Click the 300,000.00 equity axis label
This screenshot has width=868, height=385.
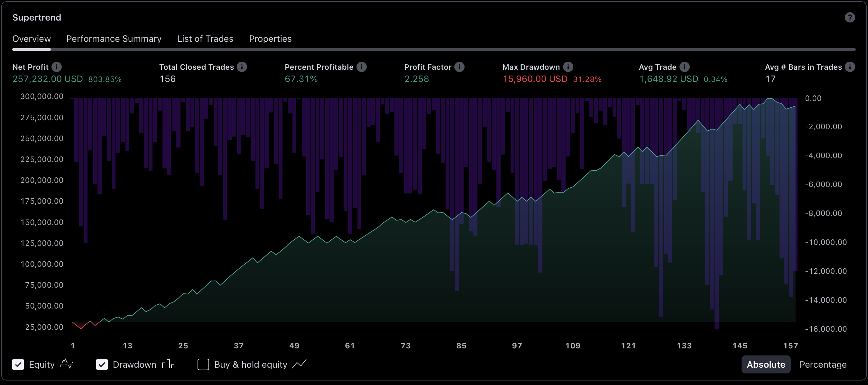pos(42,97)
